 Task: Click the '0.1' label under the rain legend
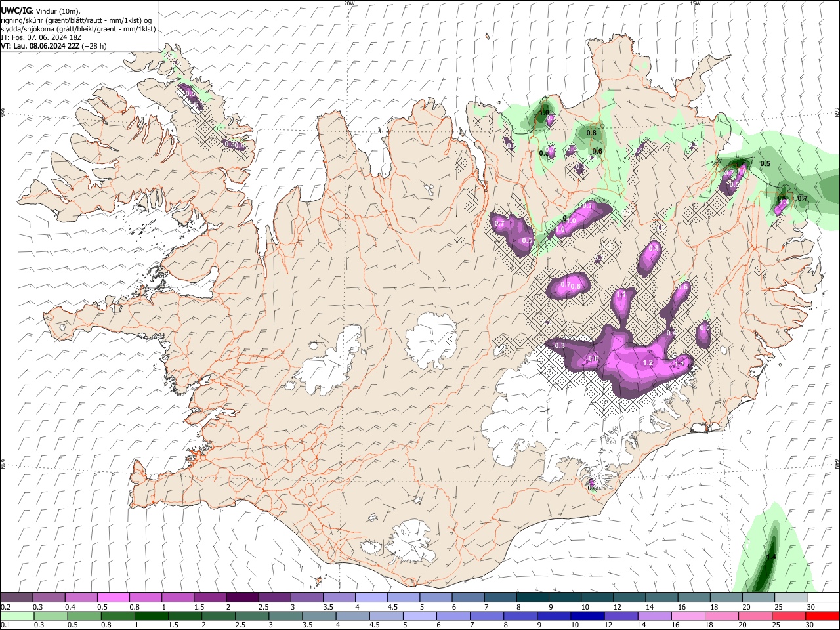coord(5,625)
